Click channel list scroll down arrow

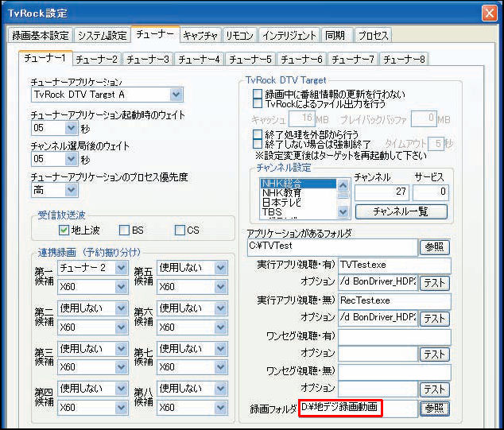(x=343, y=211)
